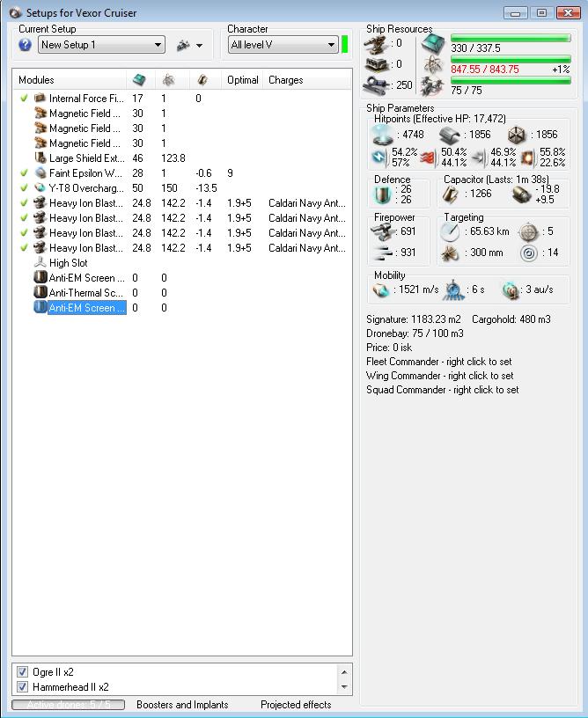Screen dimensions: 588x718
Task: Open the Character All level V dropdown
Action: pyautogui.click(x=283, y=45)
